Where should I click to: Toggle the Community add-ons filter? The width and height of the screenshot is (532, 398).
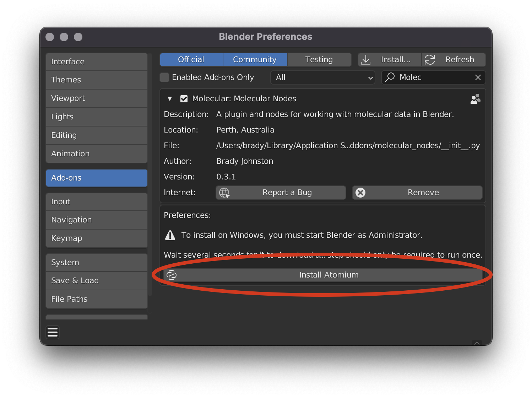pos(255,60)
